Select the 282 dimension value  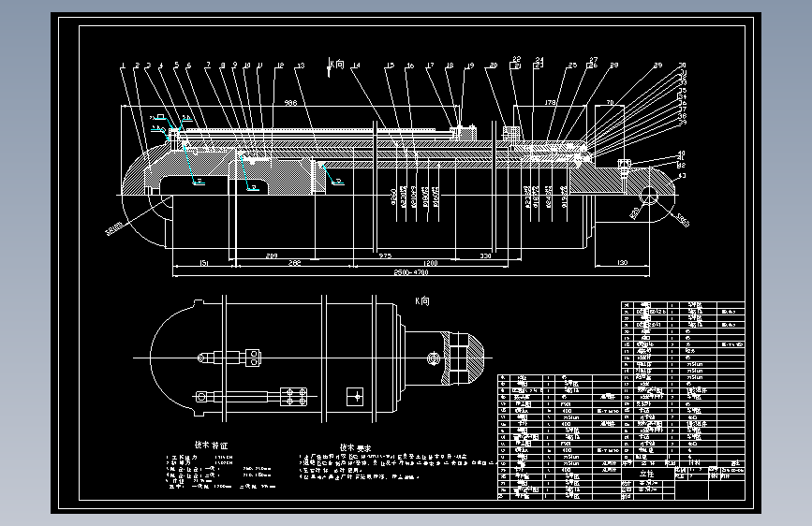pyautogui.click(x=294, y=263)
